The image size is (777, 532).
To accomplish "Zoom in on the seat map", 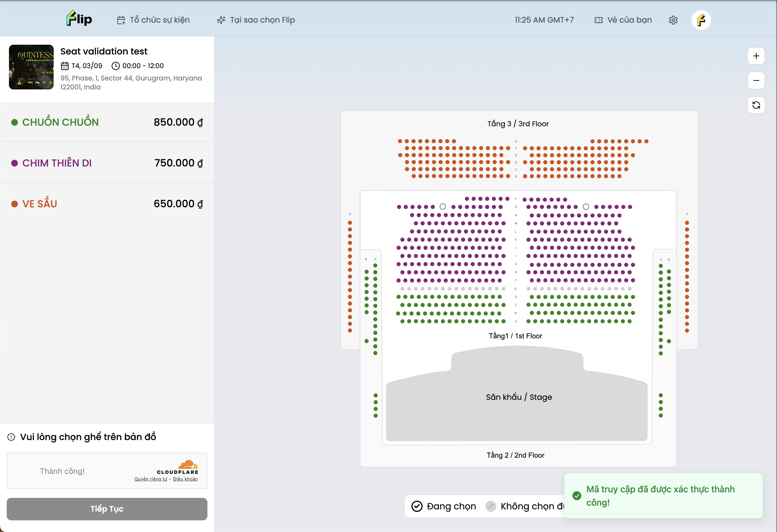I will pos(756,56).
